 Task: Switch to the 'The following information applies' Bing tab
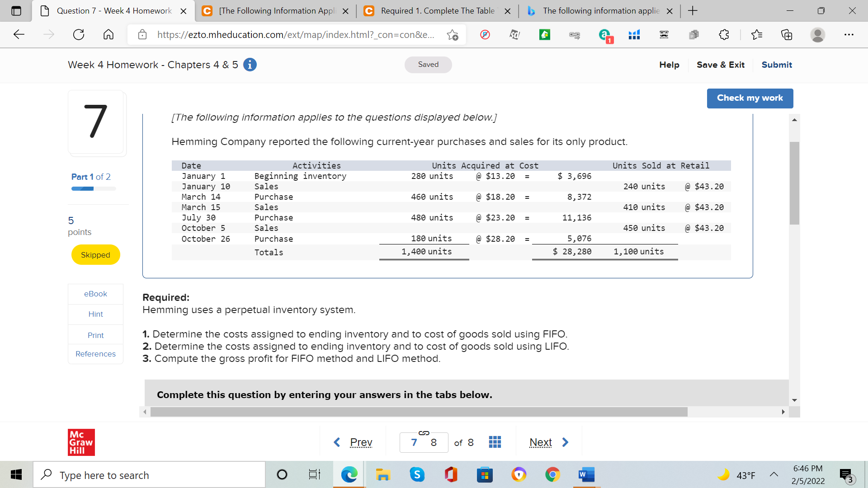point(600,11)
